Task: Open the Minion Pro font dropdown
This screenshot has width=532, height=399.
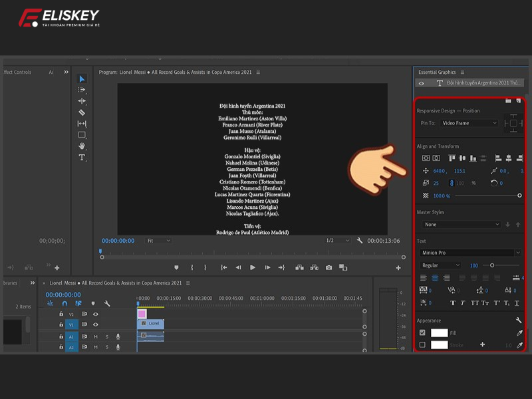Action: tap(470, 253)
